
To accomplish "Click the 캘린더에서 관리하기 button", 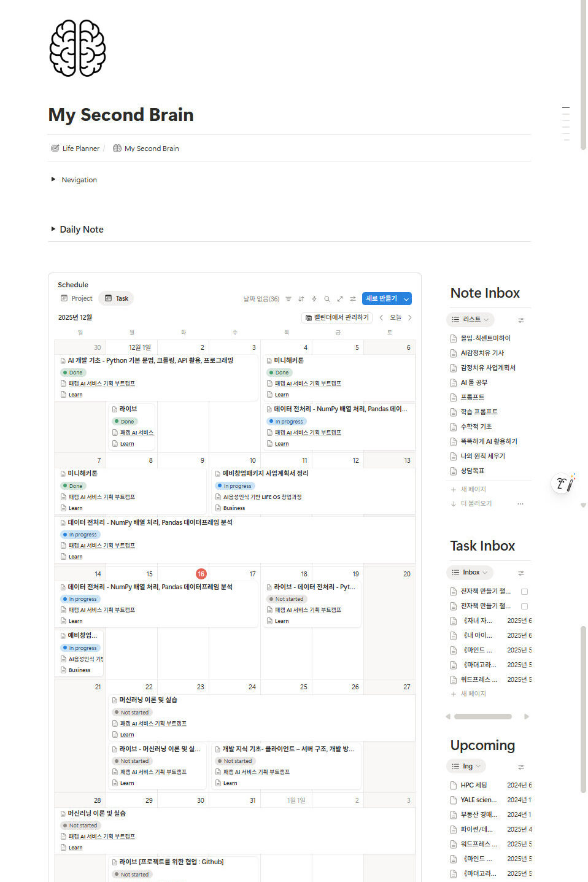I will point(337,317).
